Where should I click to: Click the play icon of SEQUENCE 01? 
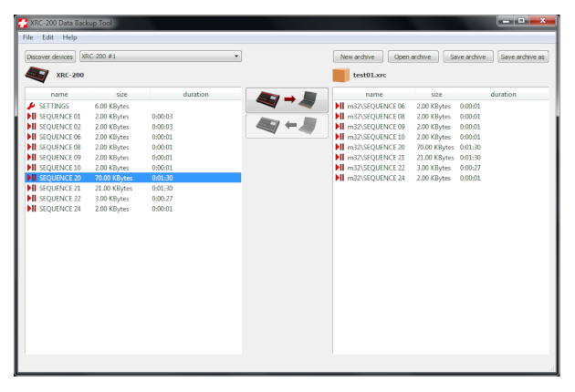[31, 117]
